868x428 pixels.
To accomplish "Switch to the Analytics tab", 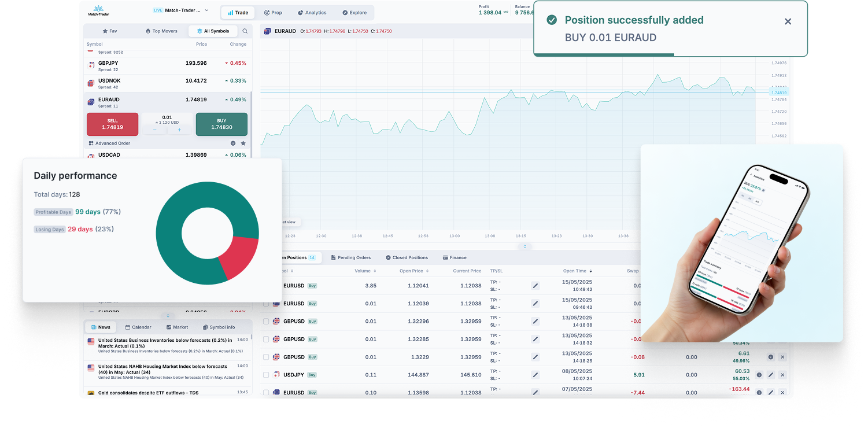I will point(312,13).
